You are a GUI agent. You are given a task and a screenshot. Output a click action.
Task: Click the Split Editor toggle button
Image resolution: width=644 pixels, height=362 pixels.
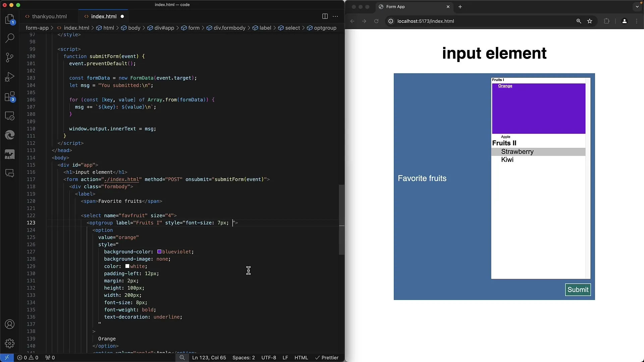pos(325,16)
